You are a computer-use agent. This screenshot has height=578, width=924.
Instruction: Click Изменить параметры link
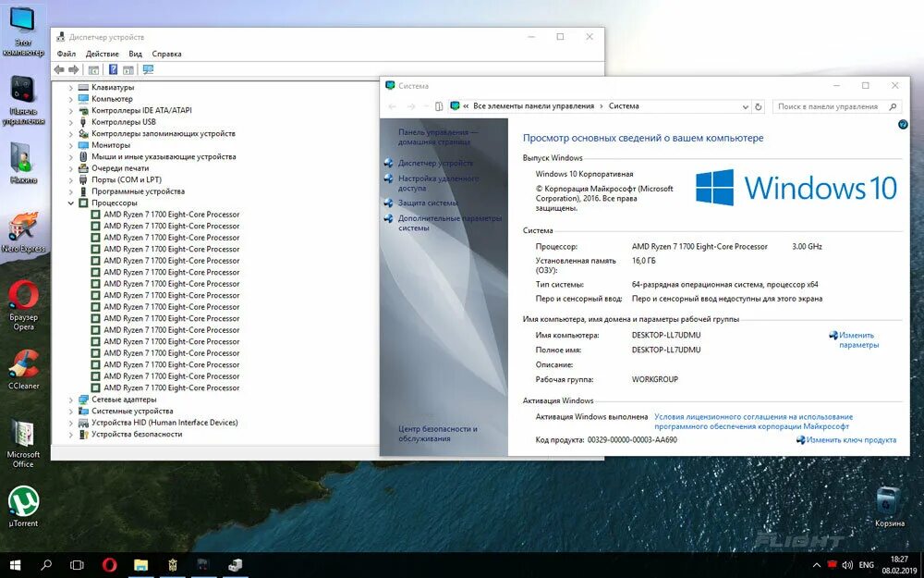[x=858, y=339]
